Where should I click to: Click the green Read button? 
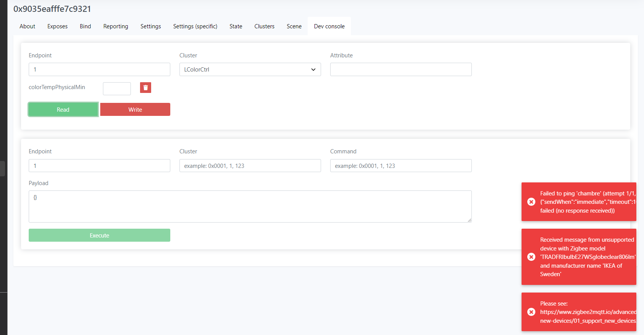pyautogui.click(x=63, y=109)
